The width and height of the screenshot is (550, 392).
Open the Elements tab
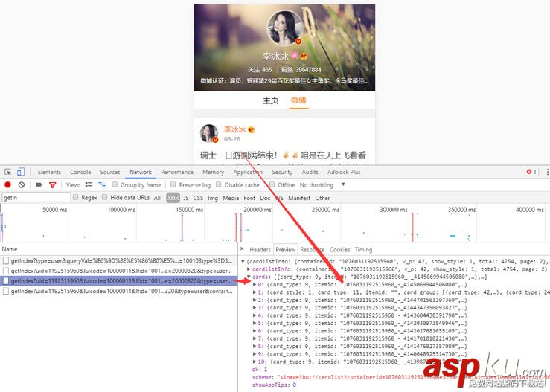click(49, 172)
